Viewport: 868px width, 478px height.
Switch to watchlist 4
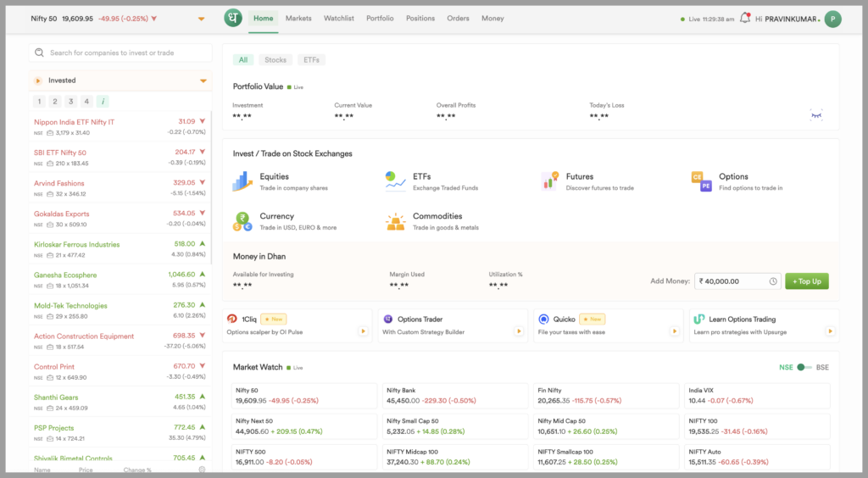pos(86,101)
